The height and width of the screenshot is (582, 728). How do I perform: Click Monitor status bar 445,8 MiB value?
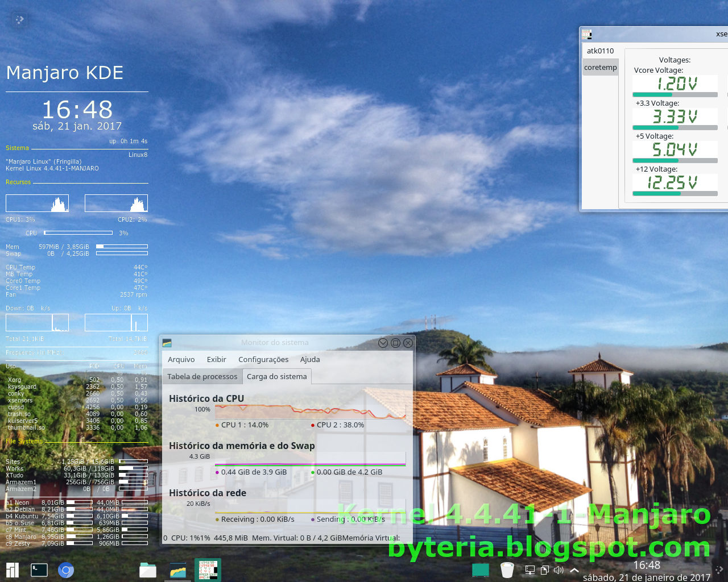[x=231, y=538]
